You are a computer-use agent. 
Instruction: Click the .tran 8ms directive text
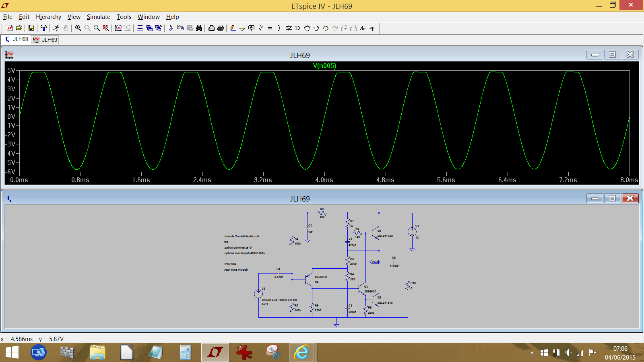(230, 264)
